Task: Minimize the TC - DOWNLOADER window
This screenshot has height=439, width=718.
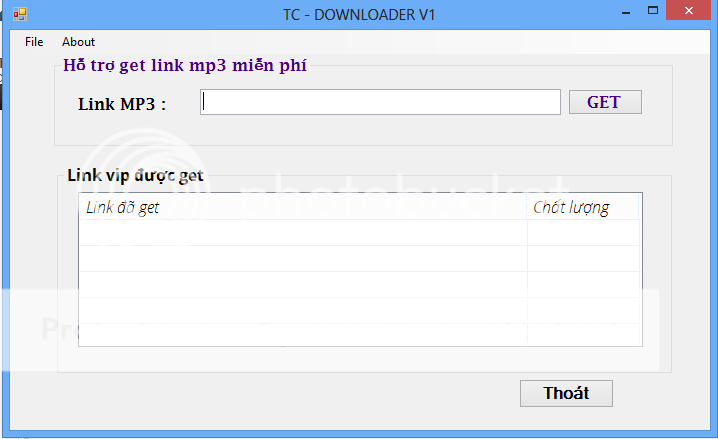Action: coord(626,12)
